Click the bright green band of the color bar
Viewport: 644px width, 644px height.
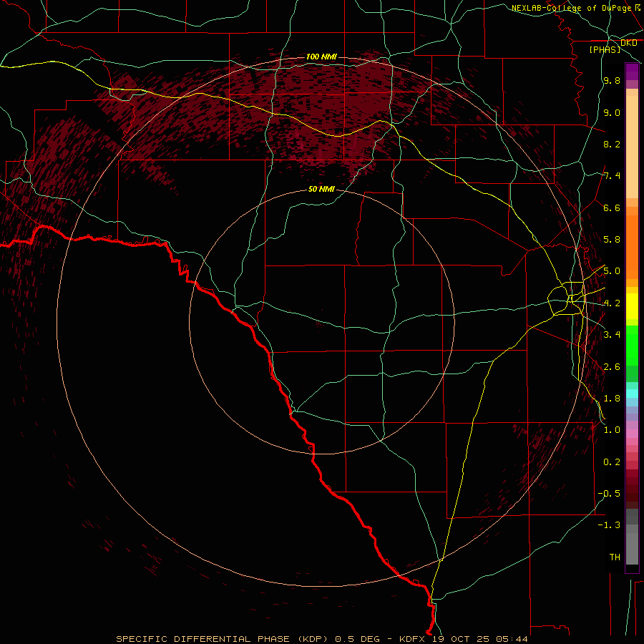632,345
